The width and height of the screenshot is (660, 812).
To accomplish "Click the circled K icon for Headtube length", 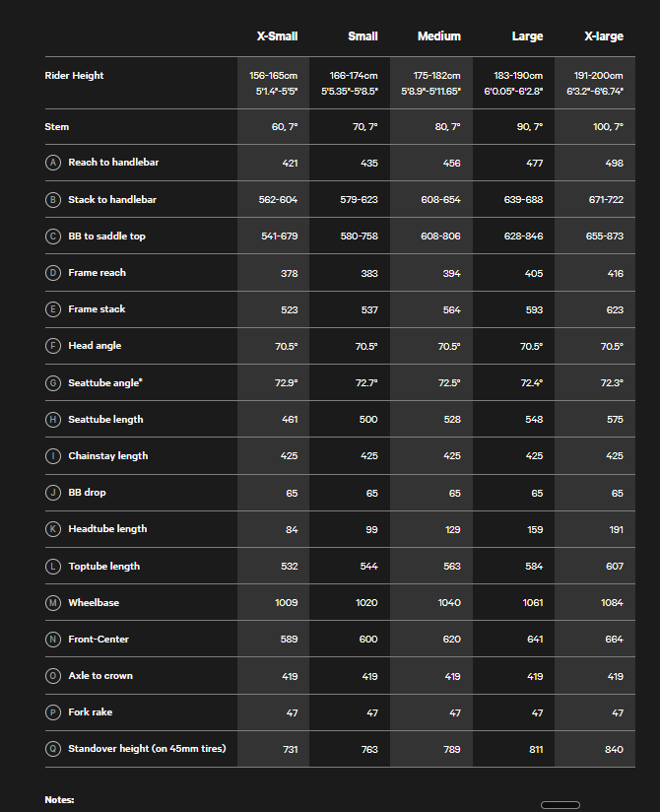I will pos(53,529).
